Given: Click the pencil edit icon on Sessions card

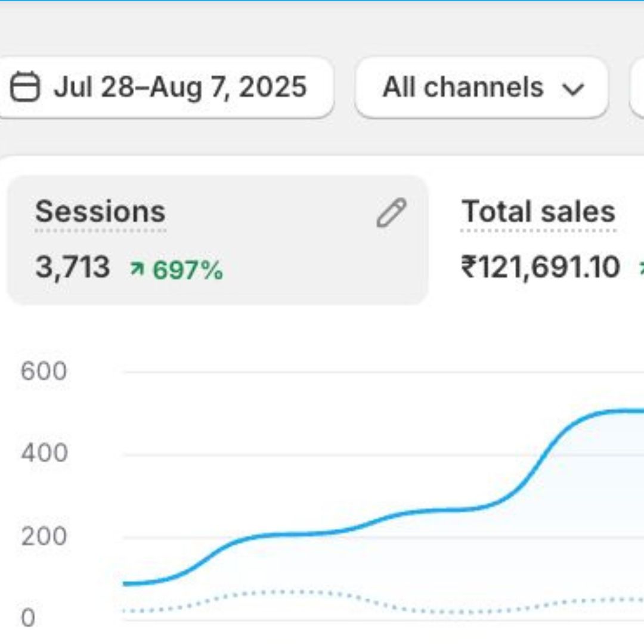Looking at the screenshot, I should tap(391, 213).
